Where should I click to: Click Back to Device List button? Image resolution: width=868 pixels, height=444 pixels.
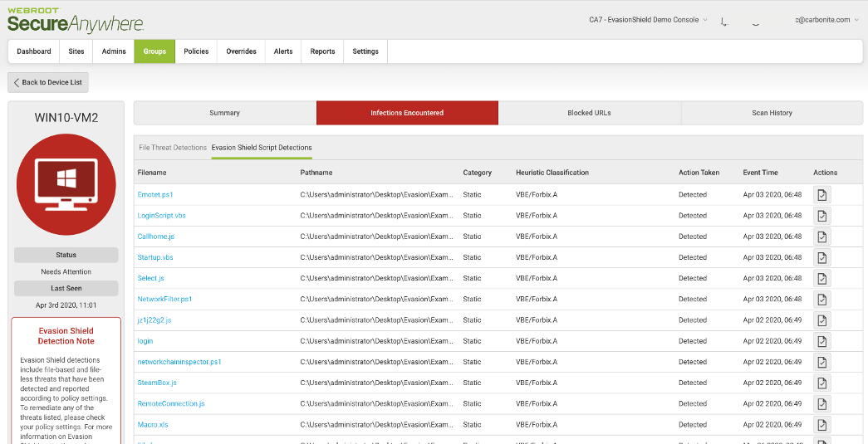tap(48, 82)
